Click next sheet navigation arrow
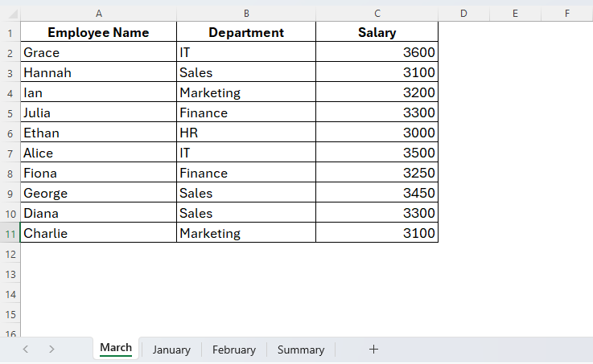593x364 pixels. click(51, 350)
